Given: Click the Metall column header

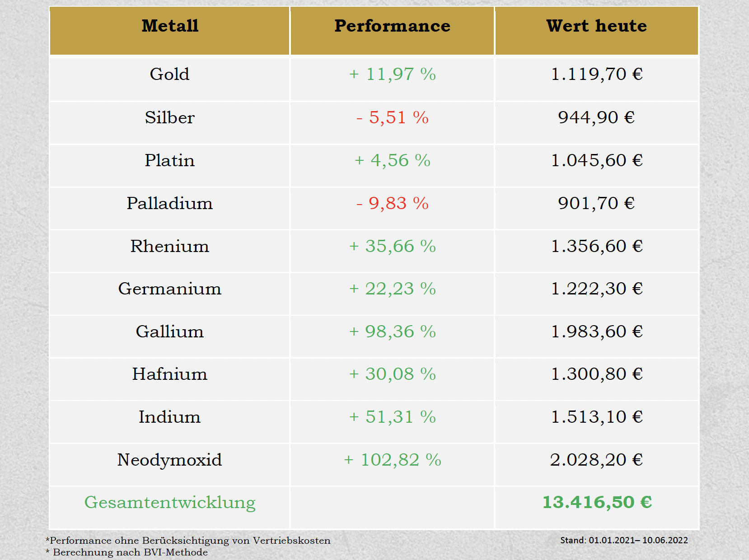Looking at the screenshot, I should click(x=170, y=26).
